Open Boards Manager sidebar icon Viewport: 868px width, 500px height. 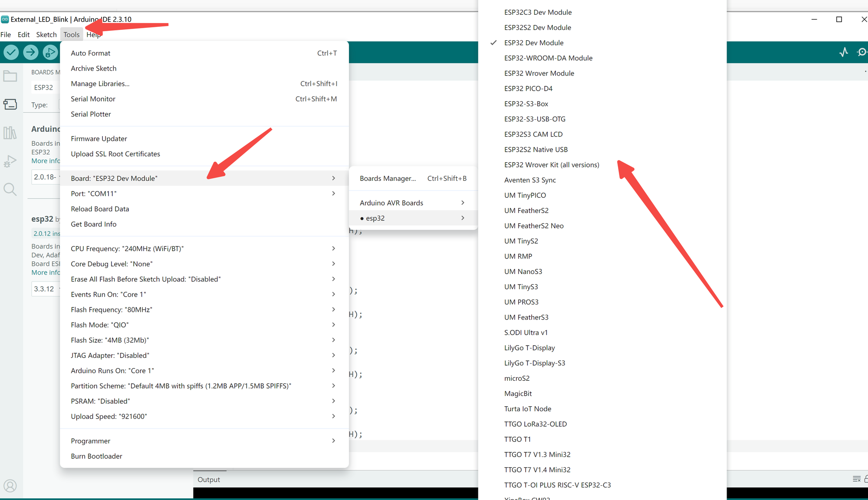click(10, 105)
